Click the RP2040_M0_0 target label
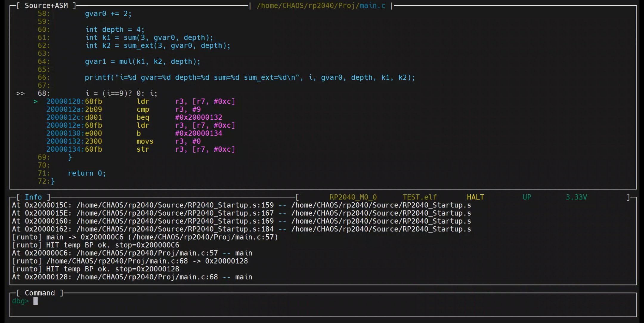Screen dimensions: 644x323 click(353, 197)
